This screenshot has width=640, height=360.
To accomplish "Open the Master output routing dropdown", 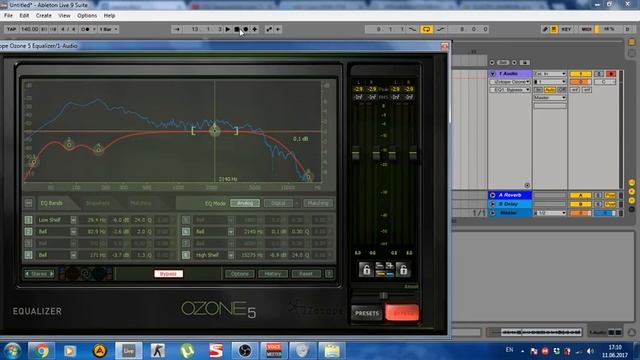I will 550,98.
